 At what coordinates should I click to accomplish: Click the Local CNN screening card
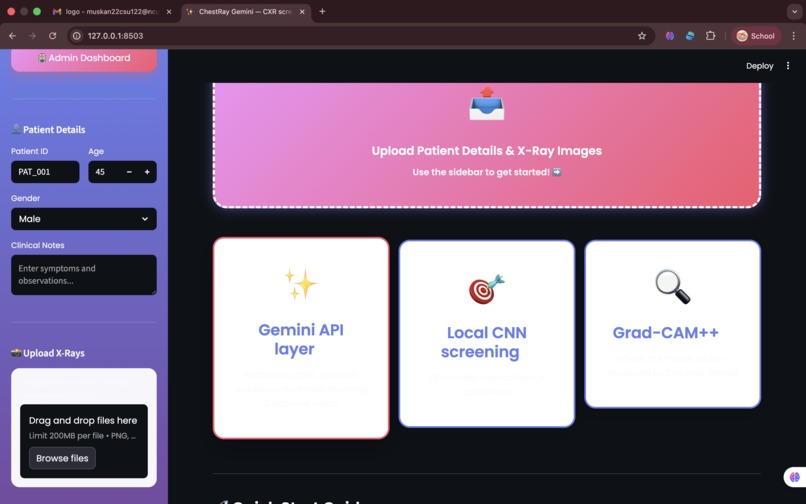click(x=486, y=334)
